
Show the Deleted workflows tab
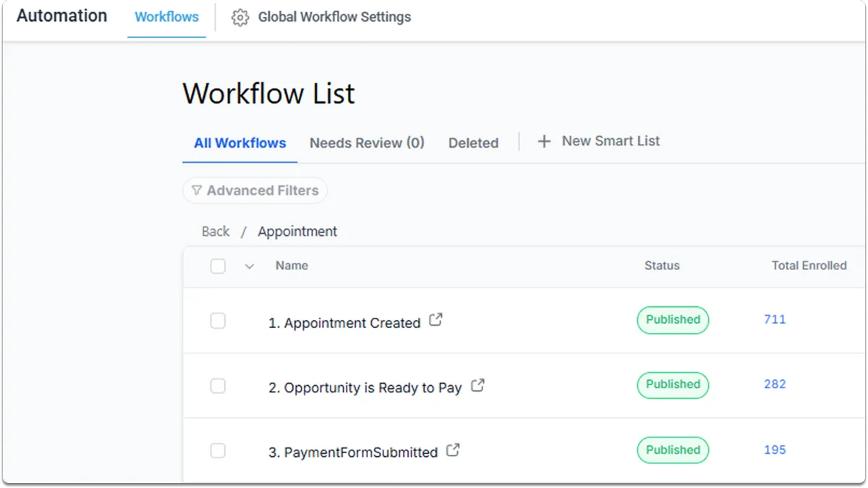[x=473, y=143]
